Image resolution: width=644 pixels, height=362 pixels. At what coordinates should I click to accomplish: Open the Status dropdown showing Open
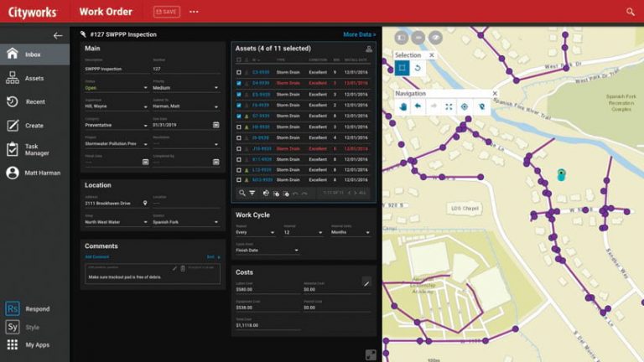[117, 88]
